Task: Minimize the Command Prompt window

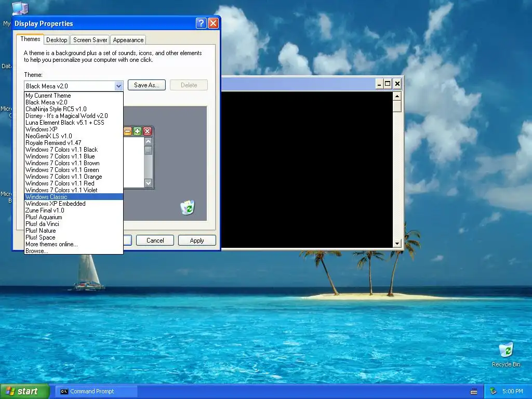Action: (379, 84)
